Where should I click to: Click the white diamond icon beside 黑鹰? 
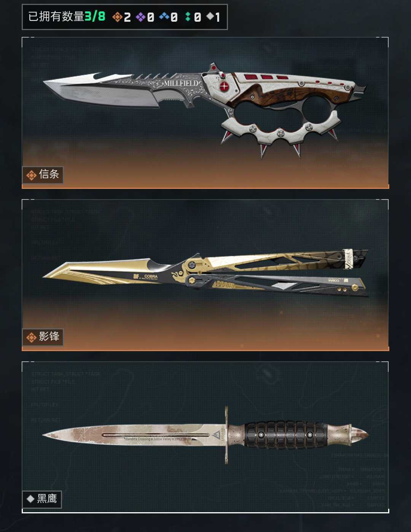(30, 499)
